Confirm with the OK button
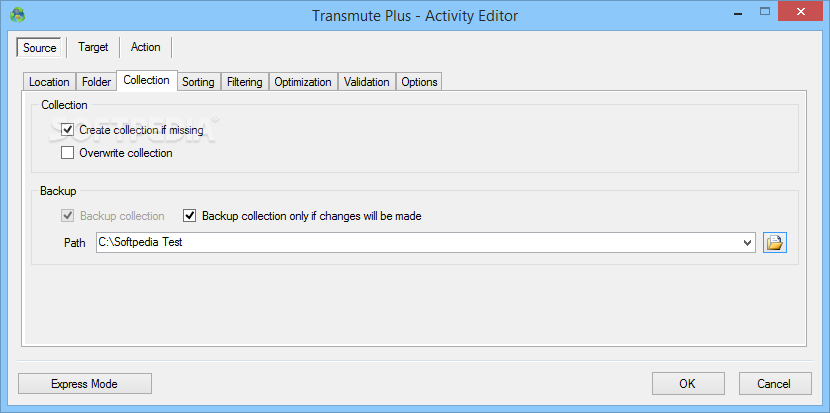This screenshot has width=830, height=413. click(x=688, y=384)
